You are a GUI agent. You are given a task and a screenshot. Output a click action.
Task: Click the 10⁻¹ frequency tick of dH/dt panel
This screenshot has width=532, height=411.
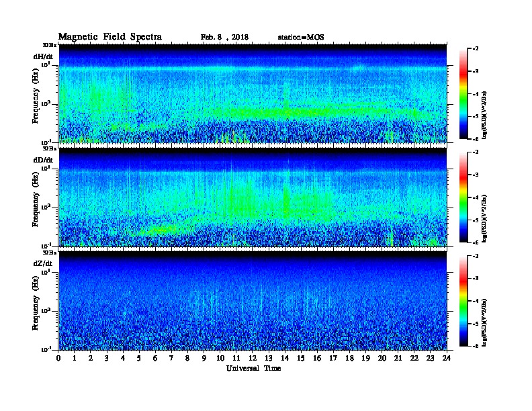coord(45,142)
